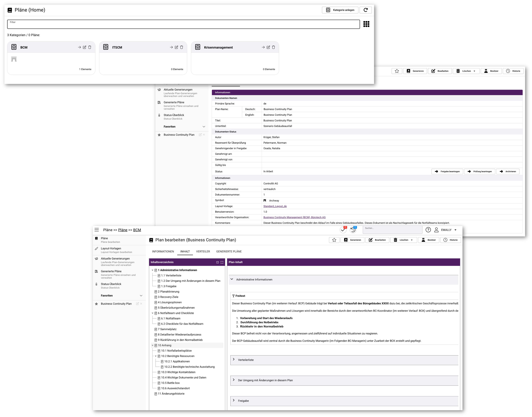Switch to the VERTEILER tab
This screenshot has height=417, width=532.
203,251
